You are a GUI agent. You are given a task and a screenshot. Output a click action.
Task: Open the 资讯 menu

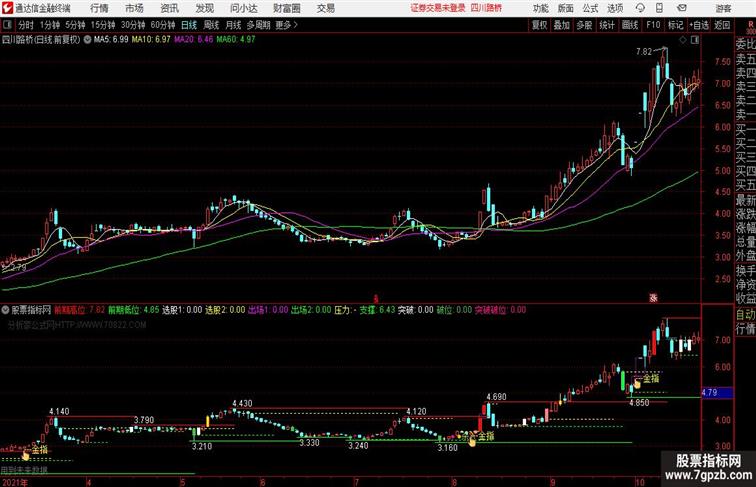click(169, 8)
